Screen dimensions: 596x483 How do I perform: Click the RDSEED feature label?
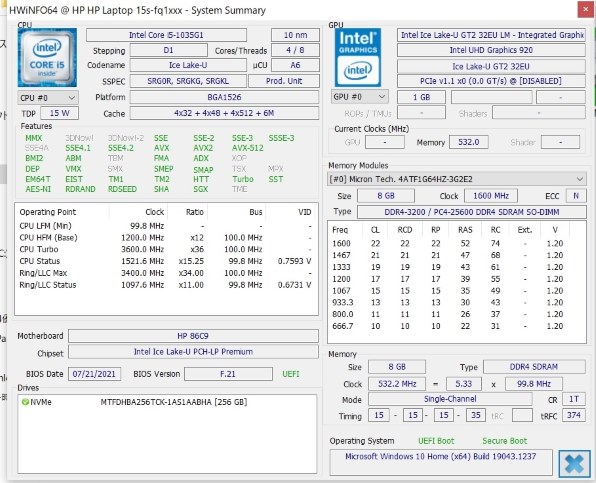(x=122, y=189)
